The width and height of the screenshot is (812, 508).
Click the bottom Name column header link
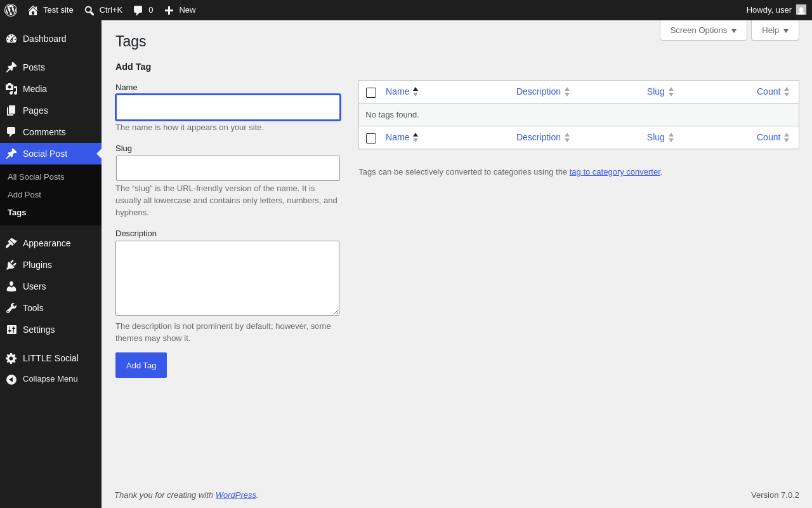tap(397, 137)
